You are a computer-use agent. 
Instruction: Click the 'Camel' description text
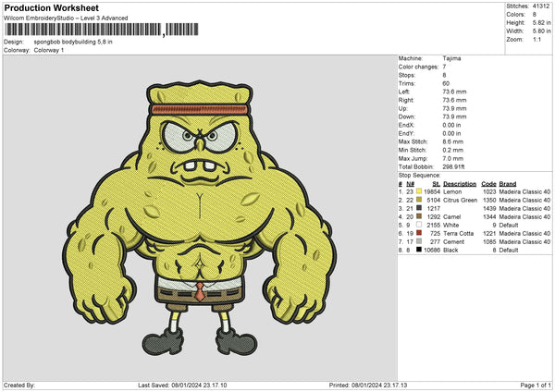tap(452, 217)
